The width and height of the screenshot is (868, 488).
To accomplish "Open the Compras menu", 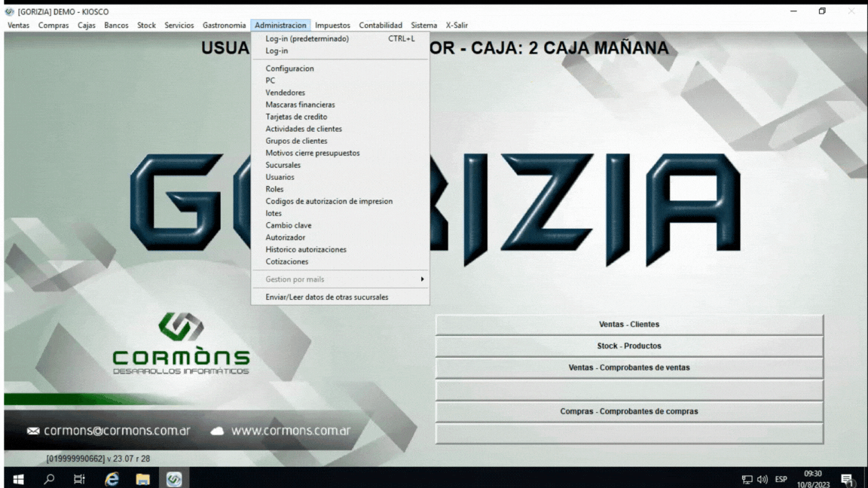I will pos(53,26).
